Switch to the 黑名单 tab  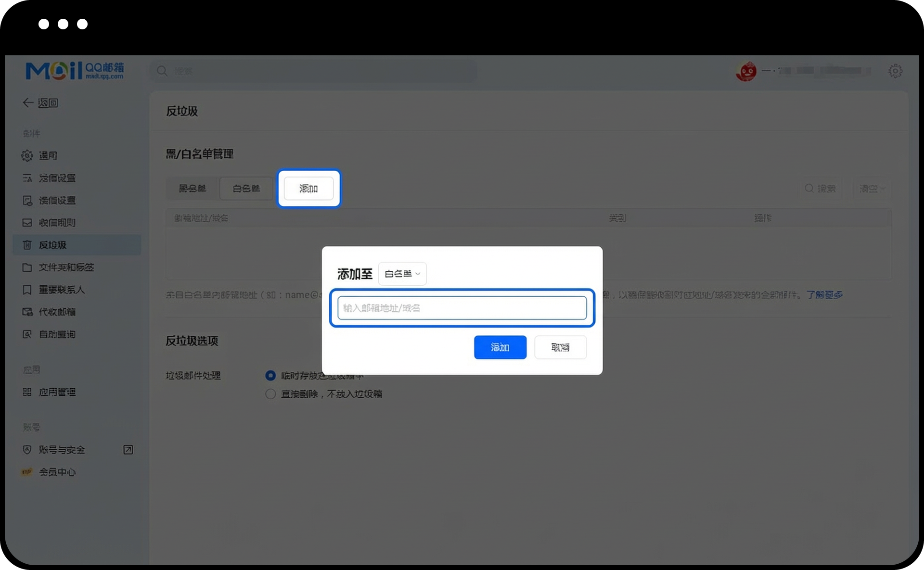click(192, 189)
